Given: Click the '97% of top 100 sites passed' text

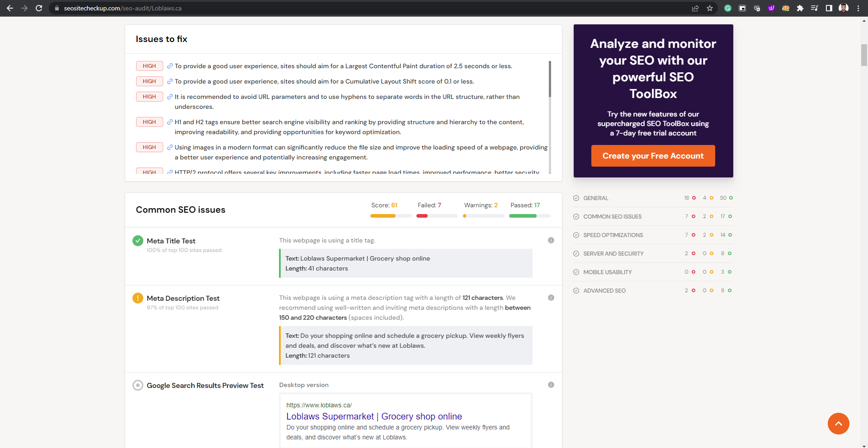Looking at the screenshot, I should pyautogui.click(x=182, y=308).
